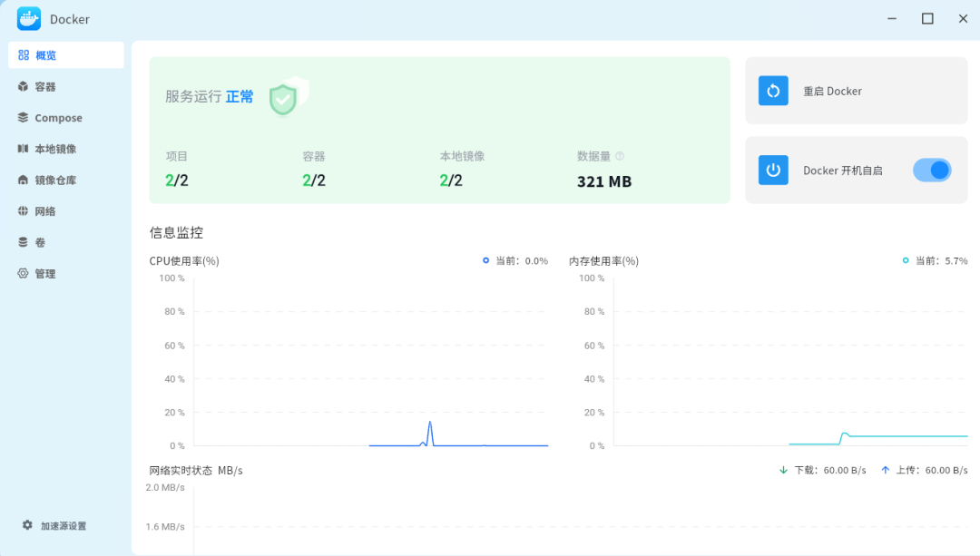Viewport: 980px width, 556px height.
Task: Open 加速源设置 accelerator source settings
Action: click(54, 525)
